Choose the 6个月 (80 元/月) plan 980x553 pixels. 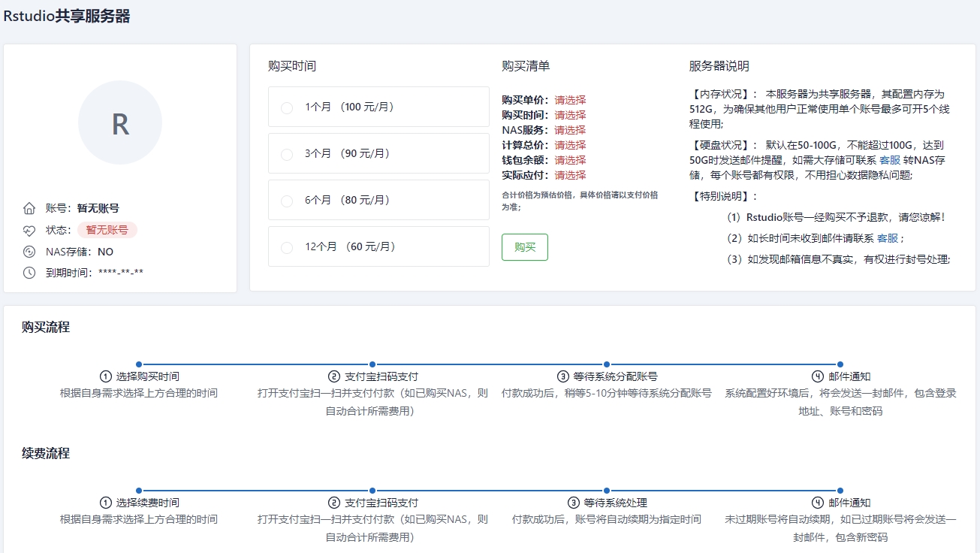[378, 200]
